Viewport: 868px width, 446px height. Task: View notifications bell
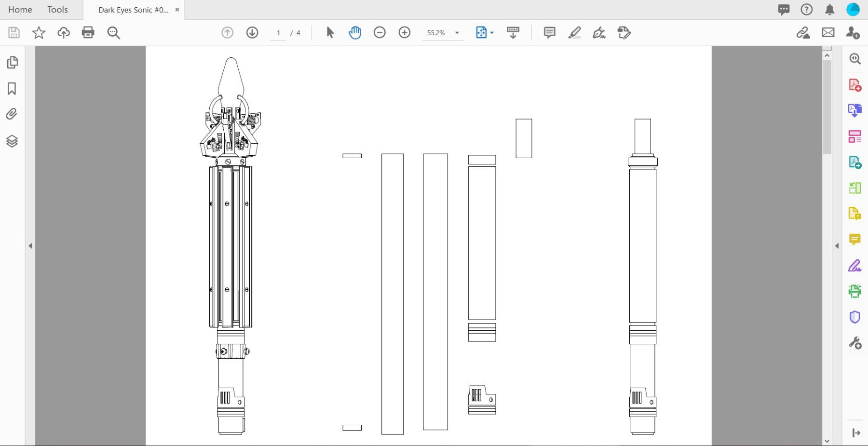830,10
